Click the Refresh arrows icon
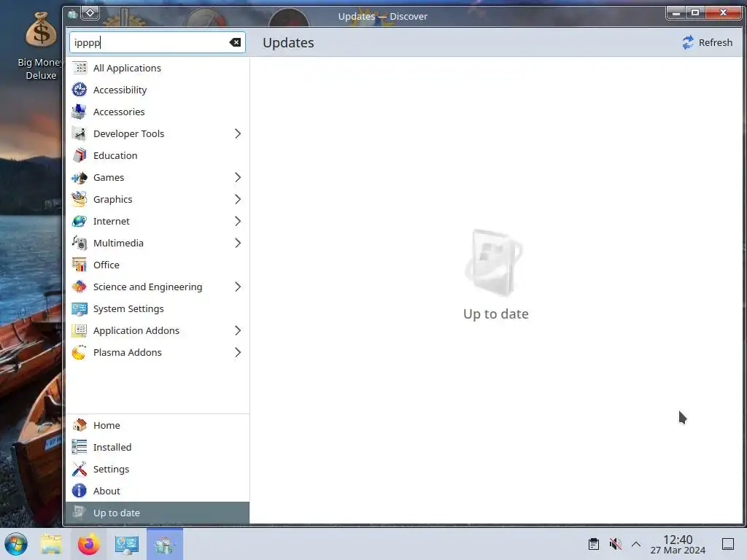Screen dimensions: 747x560 688,42
